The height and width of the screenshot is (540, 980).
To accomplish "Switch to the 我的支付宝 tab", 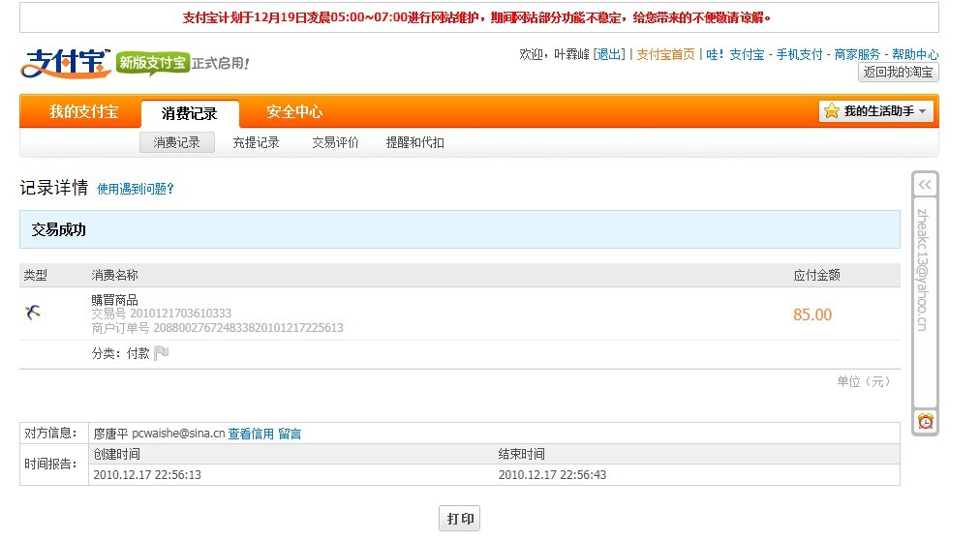I will [83, 112].
